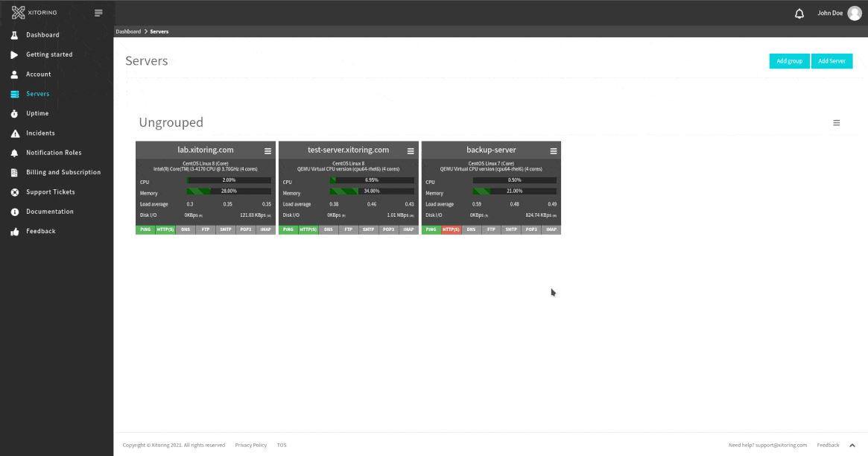The height and width of the screenshot is (456, 868).
Task: Click the red HTTP(S) status on backup-server
Action: (451, 229)
